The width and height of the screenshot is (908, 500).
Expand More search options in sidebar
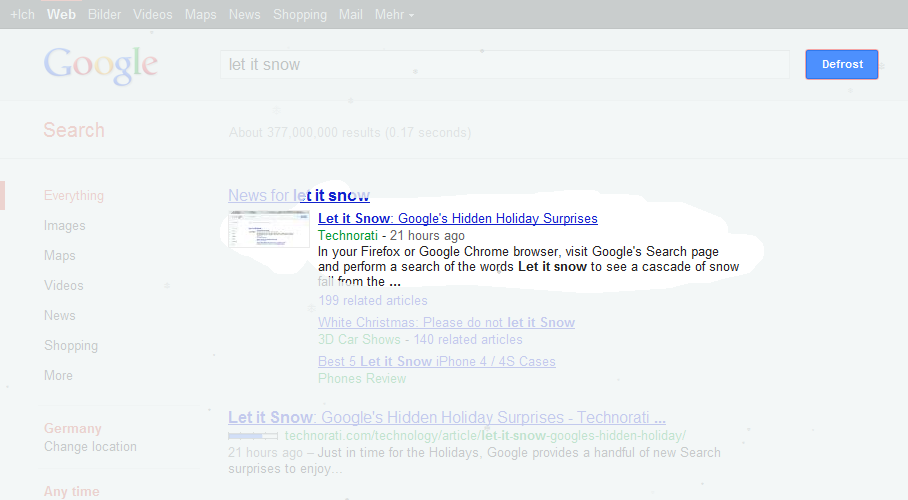tap(58, 376)
